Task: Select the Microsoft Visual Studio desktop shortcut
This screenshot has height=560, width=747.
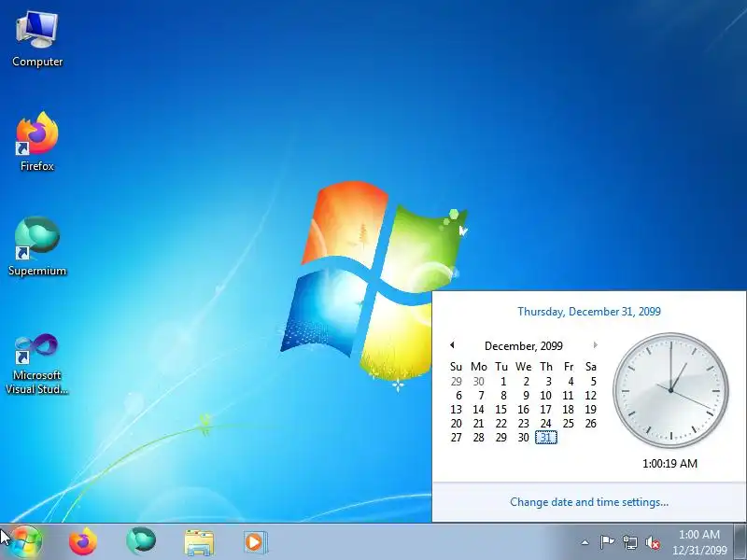Action: (37, 364)
